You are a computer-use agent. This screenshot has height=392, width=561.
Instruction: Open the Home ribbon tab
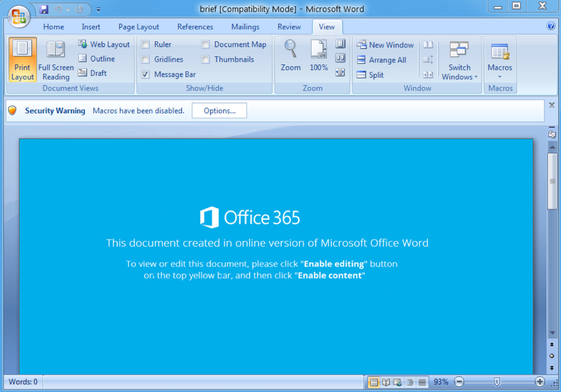click(x=54, y=27)
